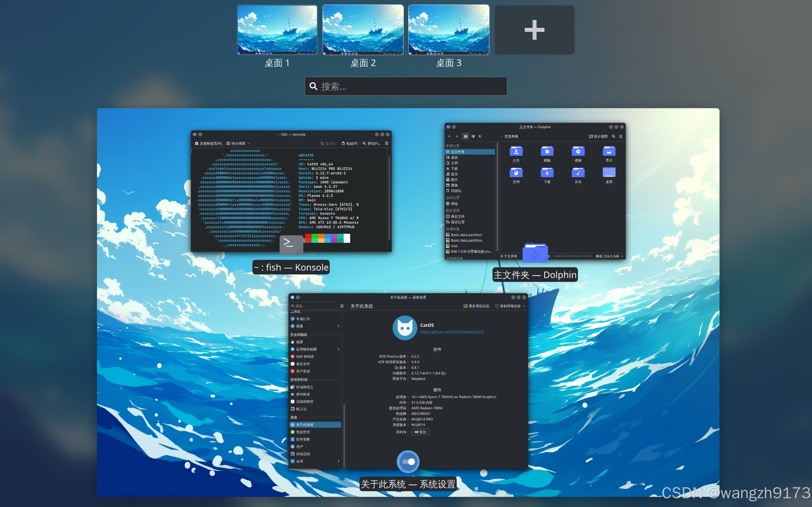Open the Music folder icon in Dolphin
812x507 pixels.
[x=578, y=173]
